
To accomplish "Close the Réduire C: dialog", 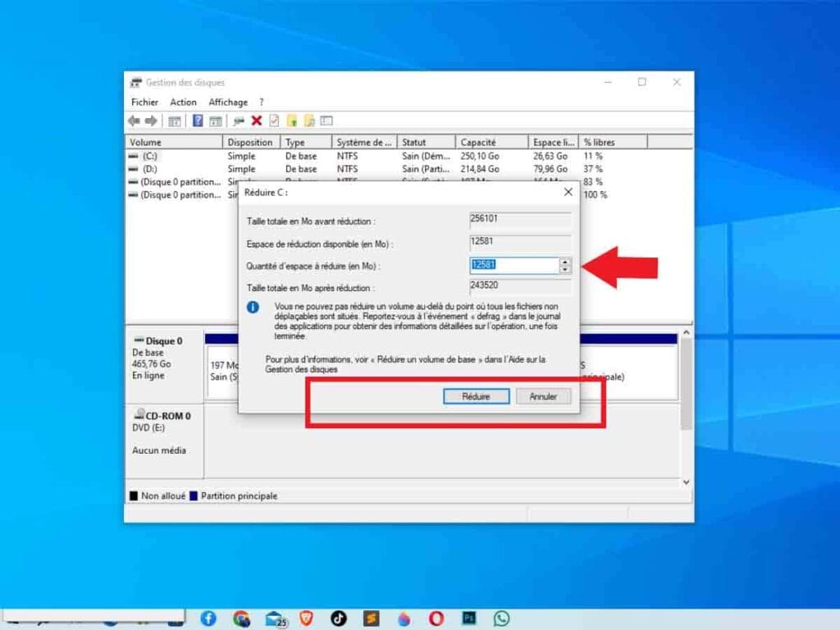I will point(568,192).
